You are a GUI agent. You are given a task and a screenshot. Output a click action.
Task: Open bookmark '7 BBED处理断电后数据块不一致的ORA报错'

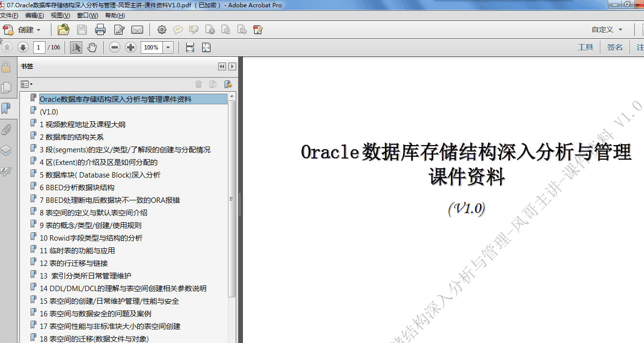(110, 200)
